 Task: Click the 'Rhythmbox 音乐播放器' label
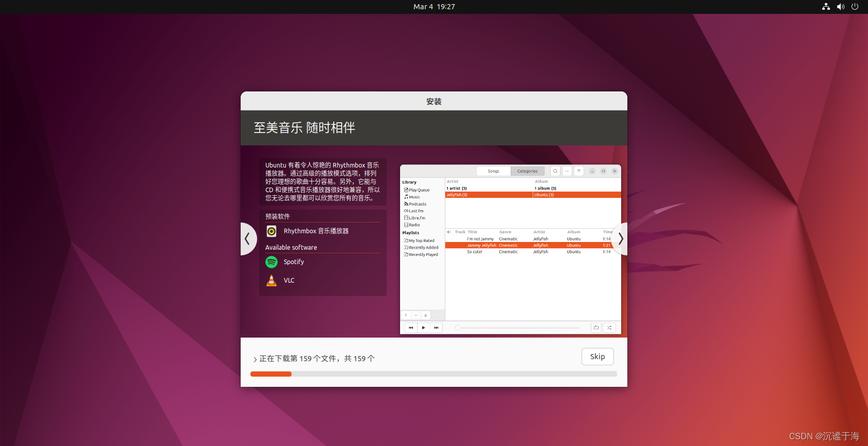(x=316, y=231)
